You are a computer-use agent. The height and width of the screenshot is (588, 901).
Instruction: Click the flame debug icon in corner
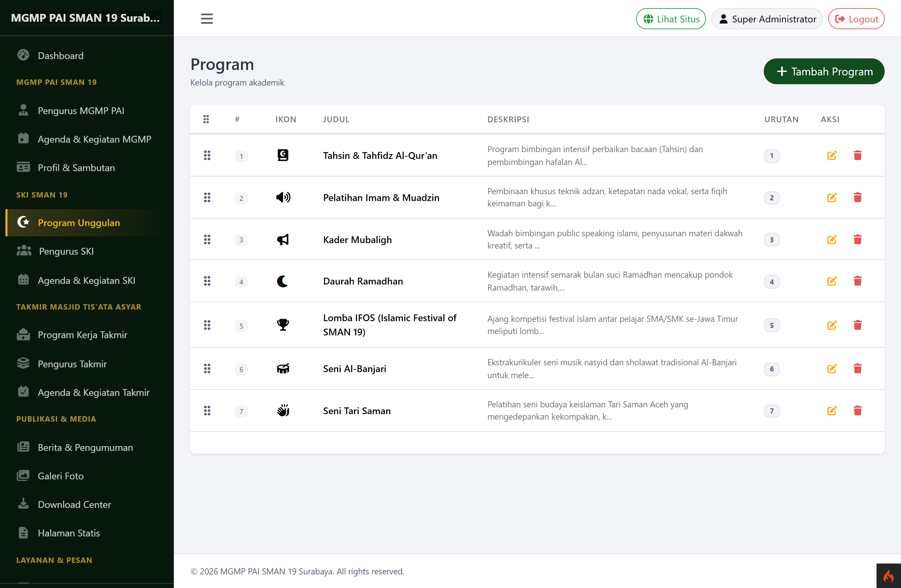[x=888, y=576]
